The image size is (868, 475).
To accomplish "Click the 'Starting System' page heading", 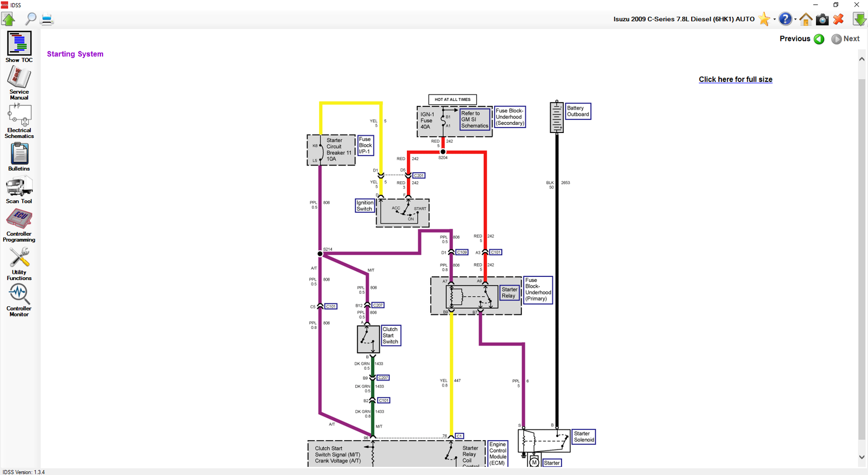I will 75,54.
